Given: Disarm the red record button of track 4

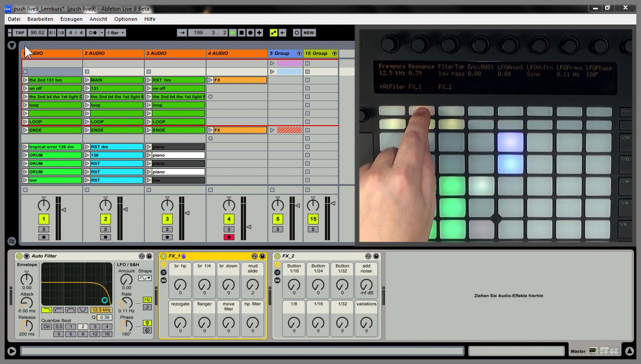Looking at the screenshot, I should click(229, 237).
